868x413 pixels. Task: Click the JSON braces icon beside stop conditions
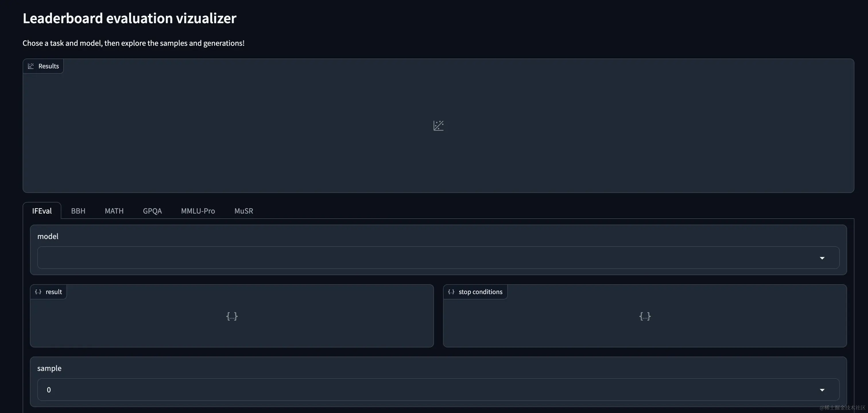coord(451,292)
